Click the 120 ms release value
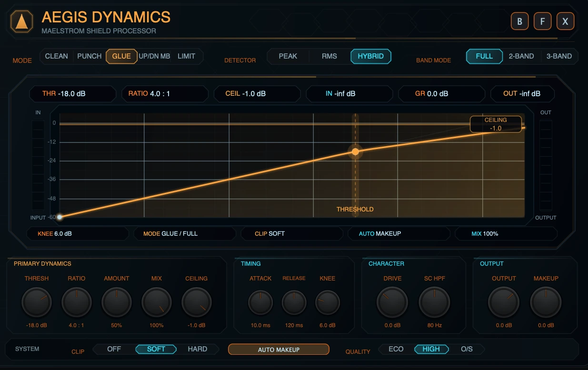This screenshot has width=588, height=370. tap(294, 325)
